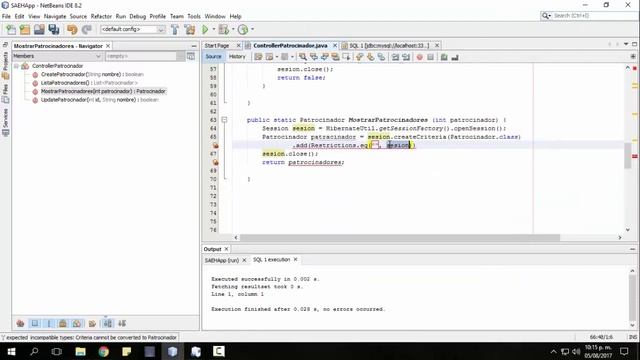The width and height of the screenshot is (640, 360).
Task: Click the Find Selection magnifier editor icon
Action: point(303,57)
